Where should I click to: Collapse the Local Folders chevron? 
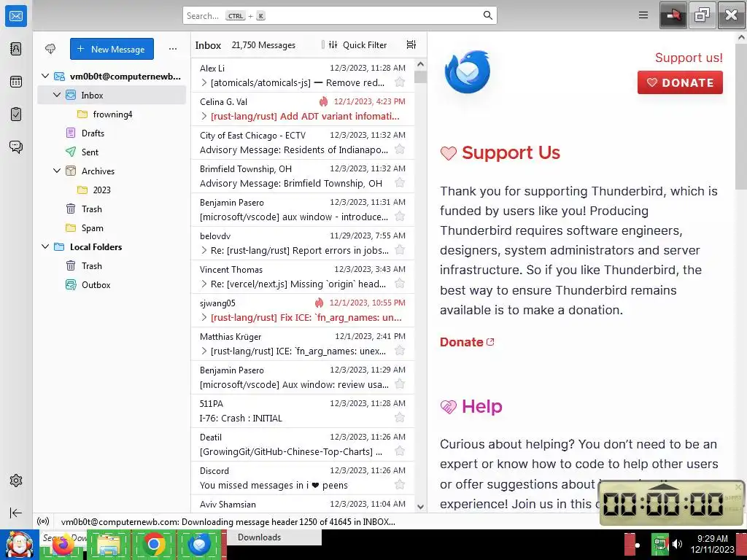click(45, 246)
